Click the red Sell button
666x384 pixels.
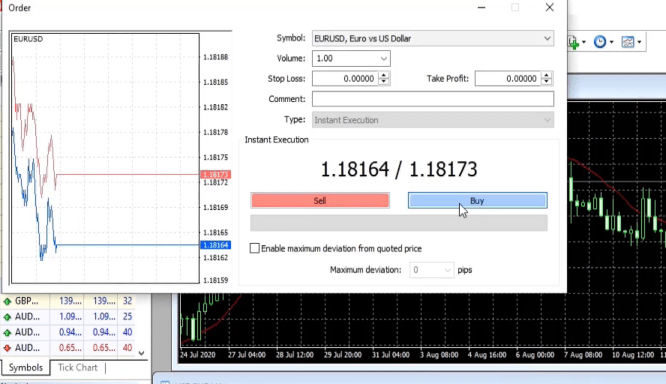320,200
